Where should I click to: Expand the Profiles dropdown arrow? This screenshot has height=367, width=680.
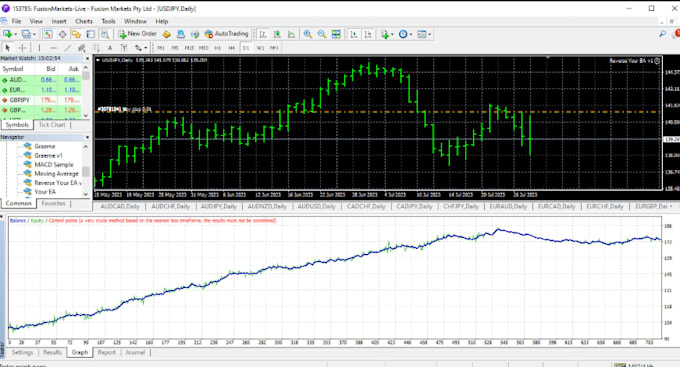[x=34, y=34]
